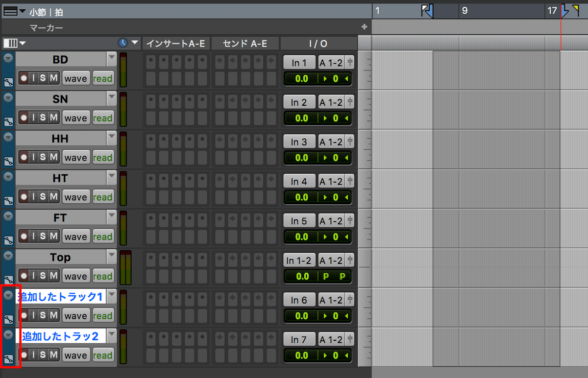Open HH track options circle menu
This screenshot has height=378, width=588.
pos(8,137)
